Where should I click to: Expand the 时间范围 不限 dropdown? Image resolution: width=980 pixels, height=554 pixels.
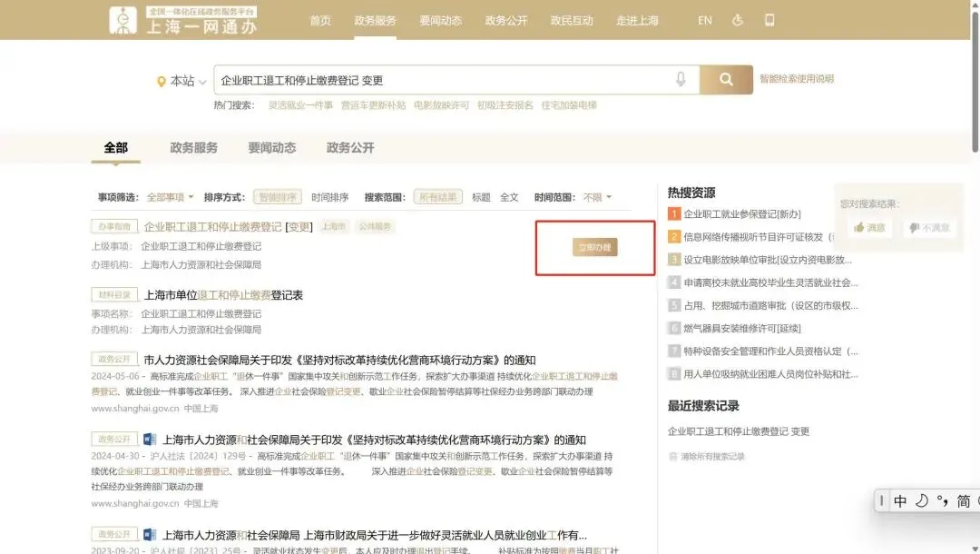coord(597,197)
